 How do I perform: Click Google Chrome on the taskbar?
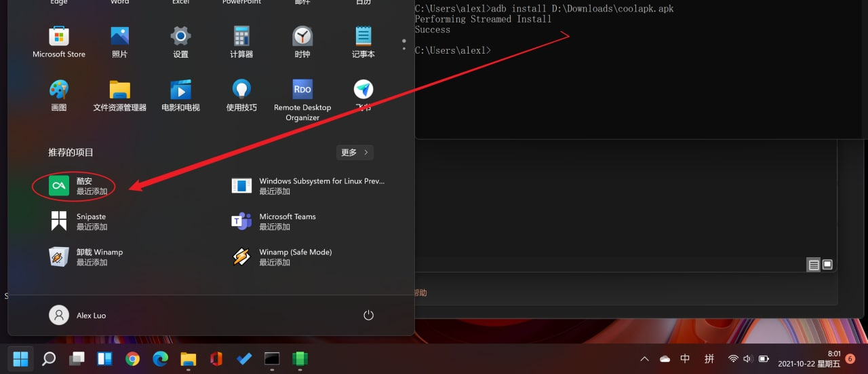point(132,358)
